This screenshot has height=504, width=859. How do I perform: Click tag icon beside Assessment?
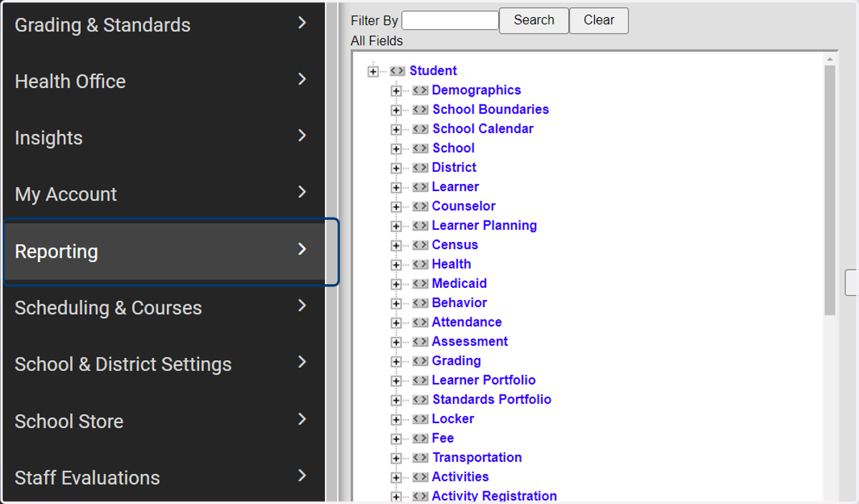coord(420,341)
